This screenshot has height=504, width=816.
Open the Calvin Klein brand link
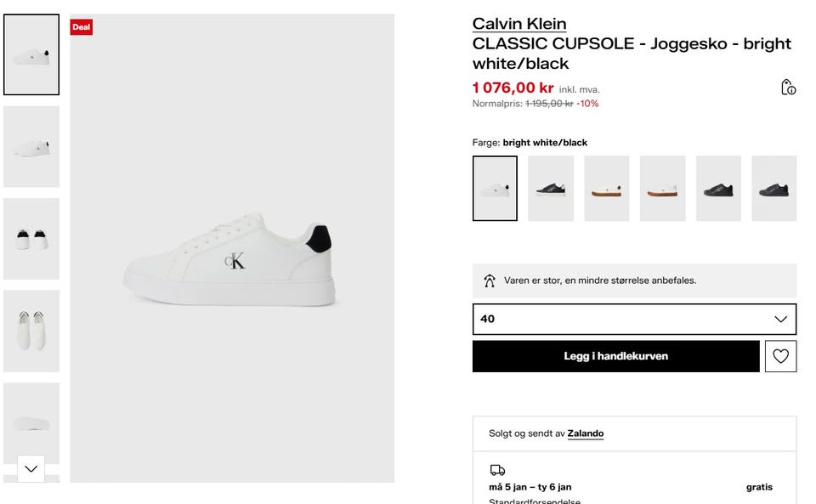coord(519,24)
